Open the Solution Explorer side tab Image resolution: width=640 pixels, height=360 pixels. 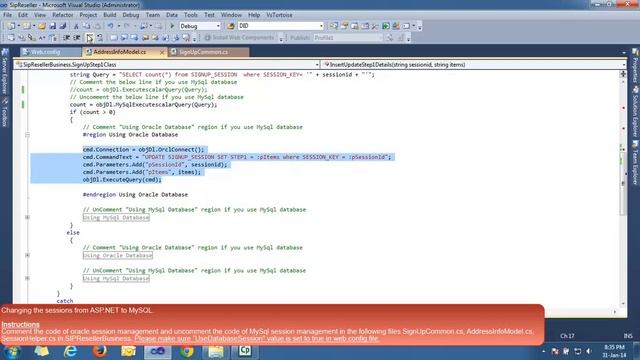635,111
